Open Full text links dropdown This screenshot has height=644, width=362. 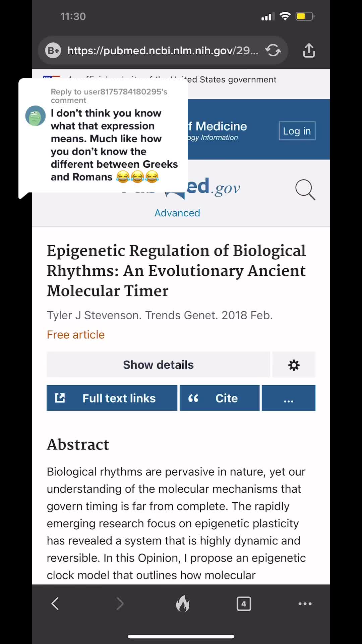click(x=112, y=398)
